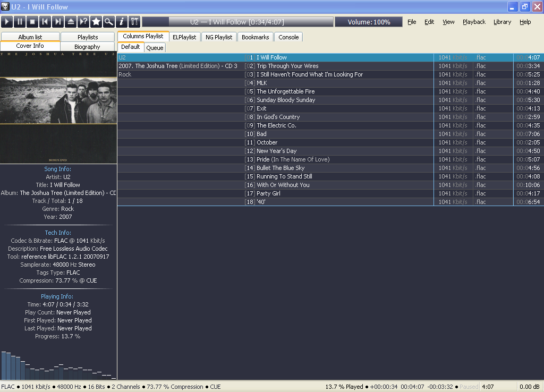Viewport: 544px width, 392px height.
Task: Open the View menu
Action: pyautogui.click(x=448, y=22)
